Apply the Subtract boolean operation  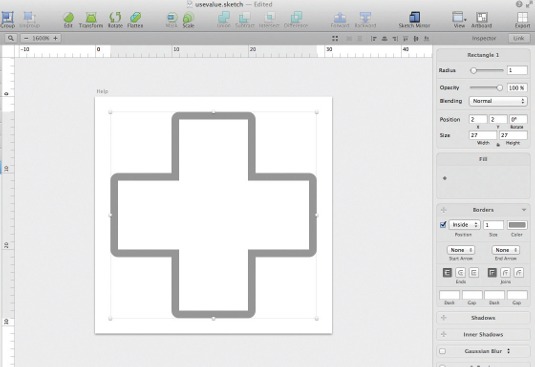coord(245,18)
